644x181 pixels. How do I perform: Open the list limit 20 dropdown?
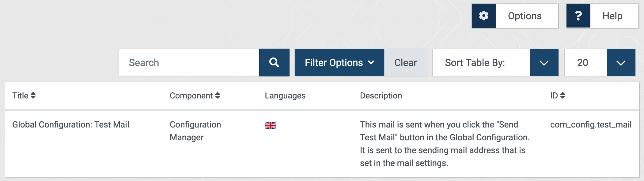point(621,63)
